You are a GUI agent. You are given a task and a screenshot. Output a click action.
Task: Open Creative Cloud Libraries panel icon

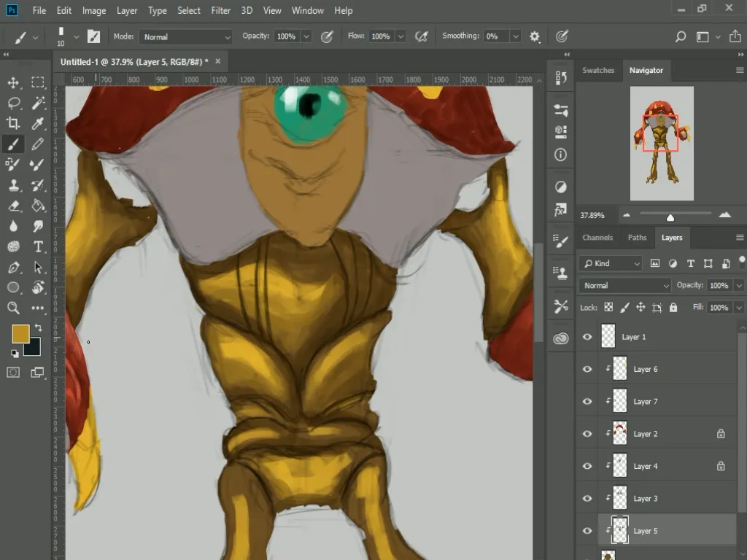coord(561,338)
